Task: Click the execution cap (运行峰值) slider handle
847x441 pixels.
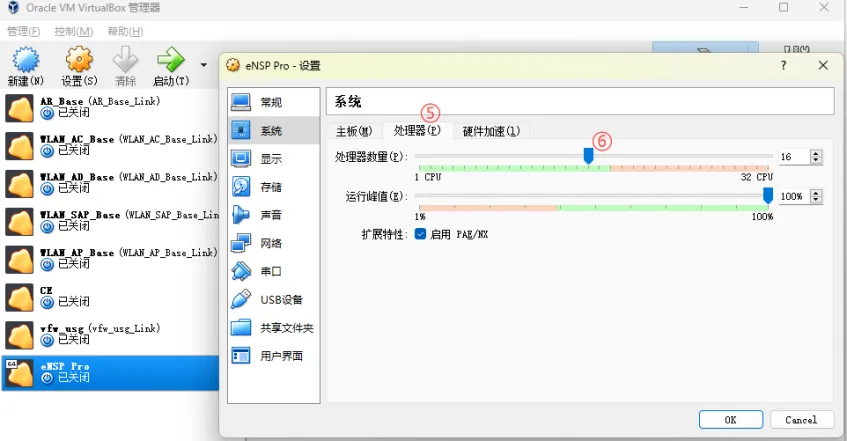Action: [768, 196]
